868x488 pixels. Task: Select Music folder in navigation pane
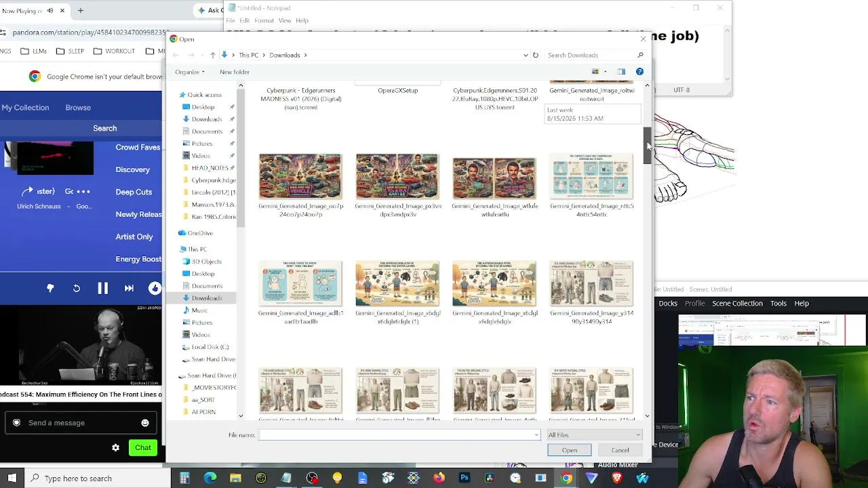(x=199, y=310)
